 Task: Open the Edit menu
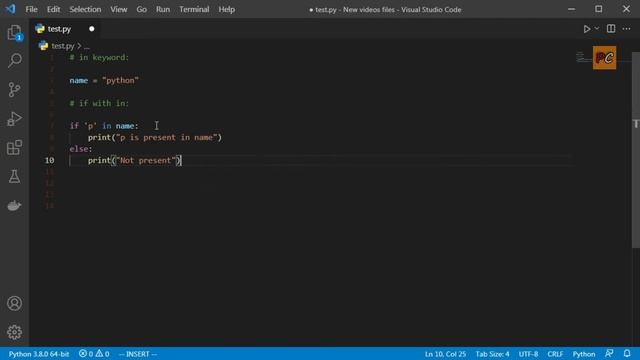(x=53, y=9)
